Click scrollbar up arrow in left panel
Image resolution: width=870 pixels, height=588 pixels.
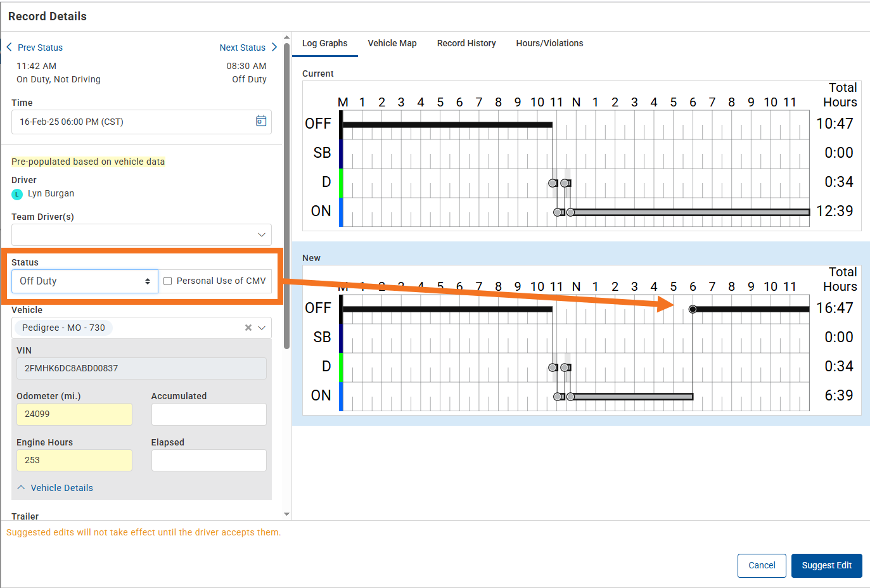coord(286,37)
